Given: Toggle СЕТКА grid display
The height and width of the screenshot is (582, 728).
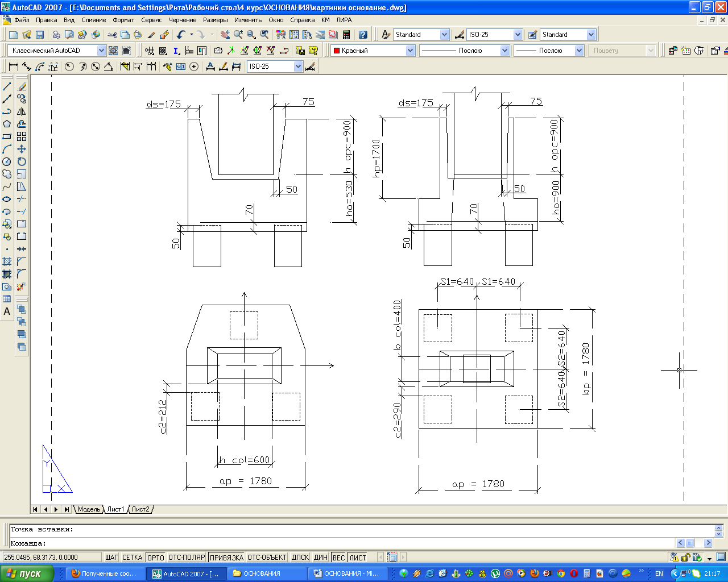Looking at the screenshot, I should click(x=132, y=558).
